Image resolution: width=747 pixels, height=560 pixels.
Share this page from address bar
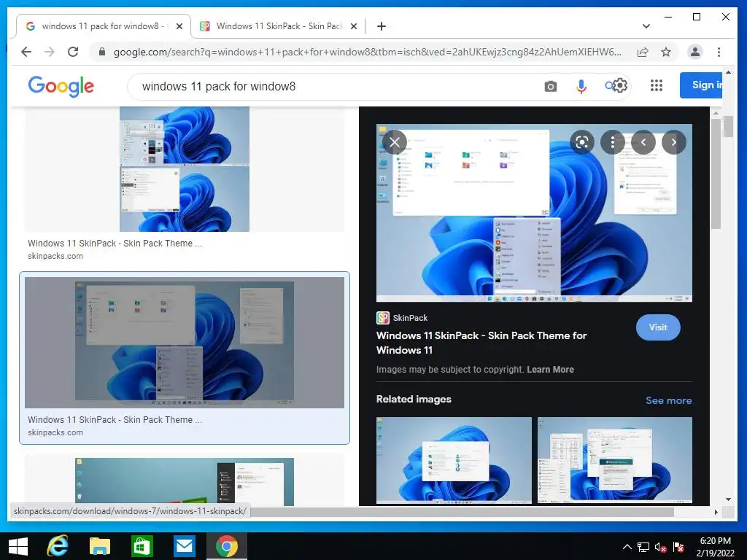[643, 52]
